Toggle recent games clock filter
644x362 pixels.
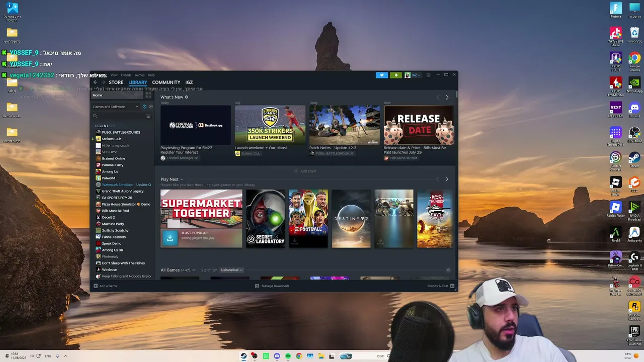(144, 107)
